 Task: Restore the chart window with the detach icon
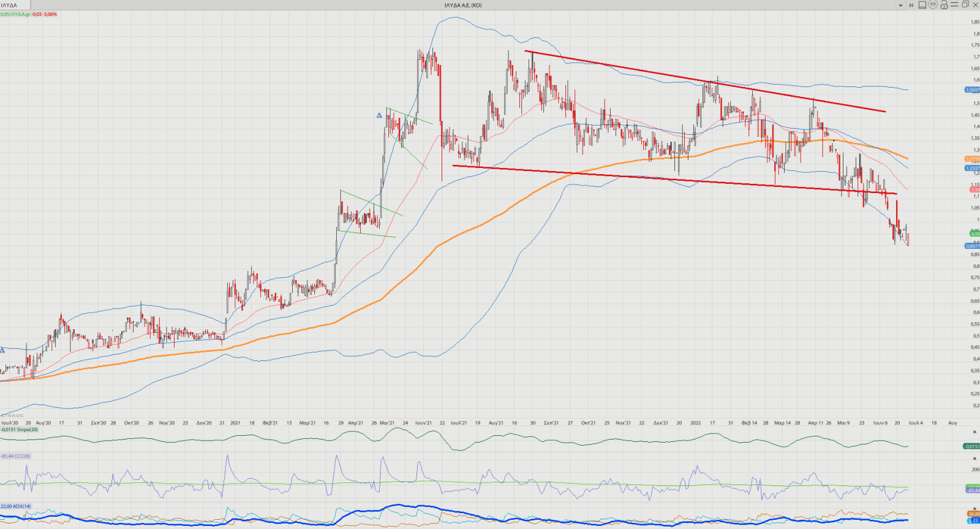(x=965, y=4)
